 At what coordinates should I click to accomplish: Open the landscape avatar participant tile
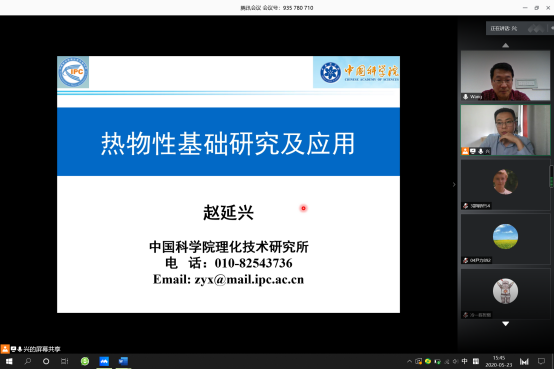505,239
